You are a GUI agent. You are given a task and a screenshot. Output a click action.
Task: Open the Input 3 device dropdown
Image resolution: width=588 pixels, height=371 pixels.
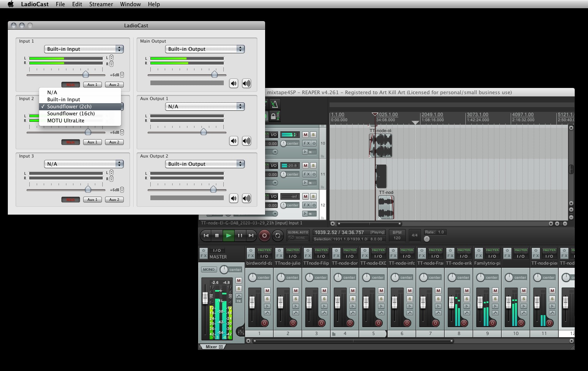(84, 164)
